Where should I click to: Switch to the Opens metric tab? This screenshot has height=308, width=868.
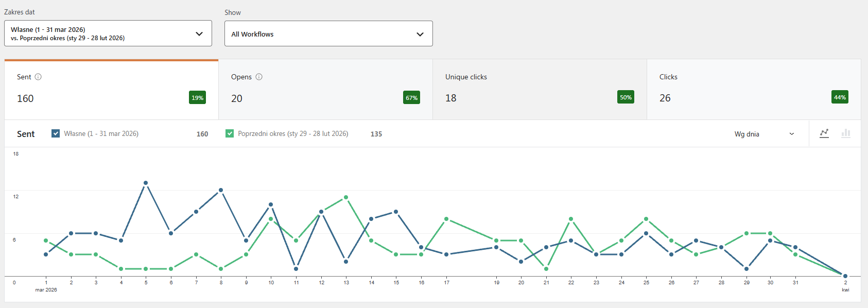(325, 90)
